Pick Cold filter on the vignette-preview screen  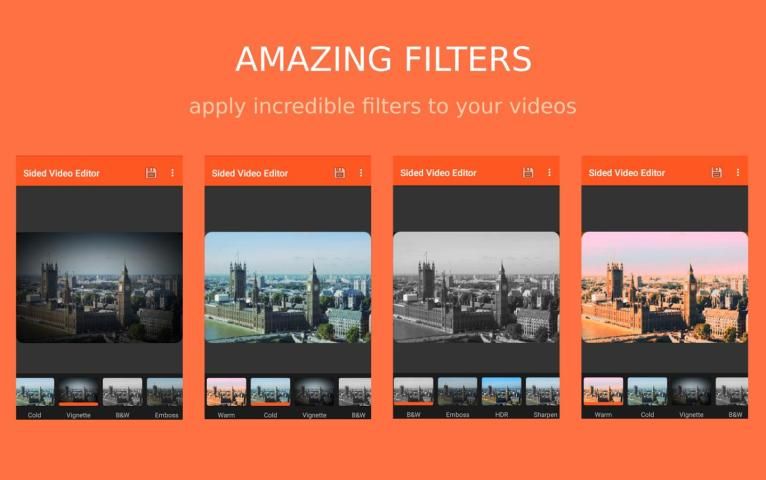[35, 392]
